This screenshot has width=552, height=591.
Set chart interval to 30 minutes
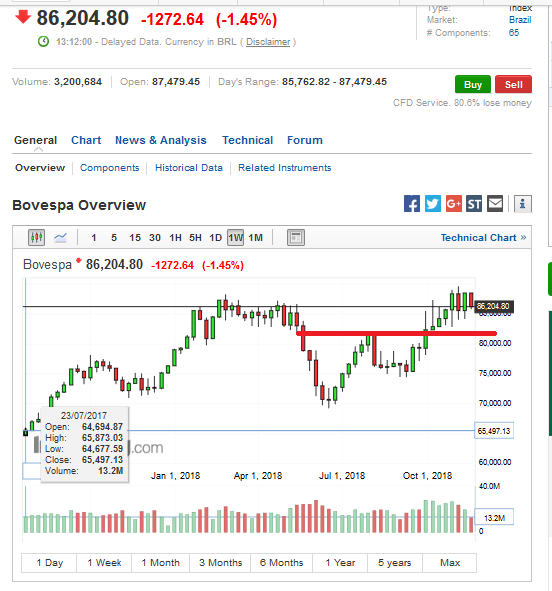pos(155,238)
